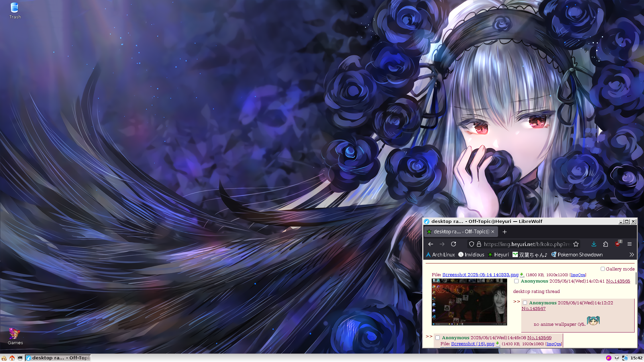Click ImgOps link for the 1920x1080 image
644x362 pixels.
click(x=554, y=344)
